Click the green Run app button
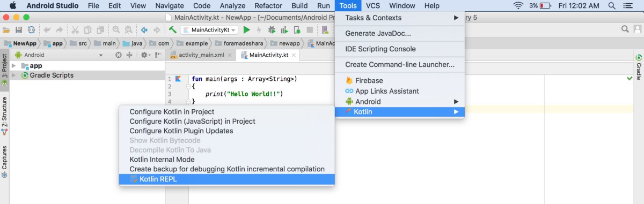 [246, 29]
